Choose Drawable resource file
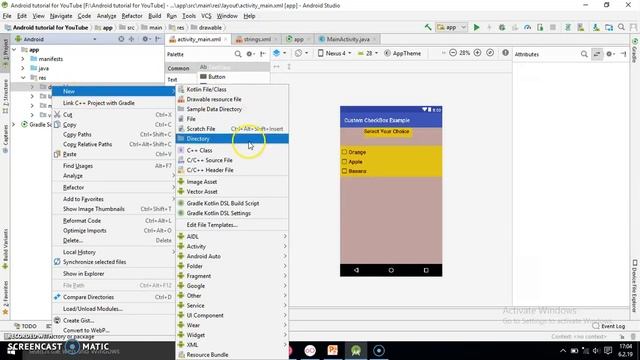This screenshot has height=360, width=640. [x=232, y=99]
